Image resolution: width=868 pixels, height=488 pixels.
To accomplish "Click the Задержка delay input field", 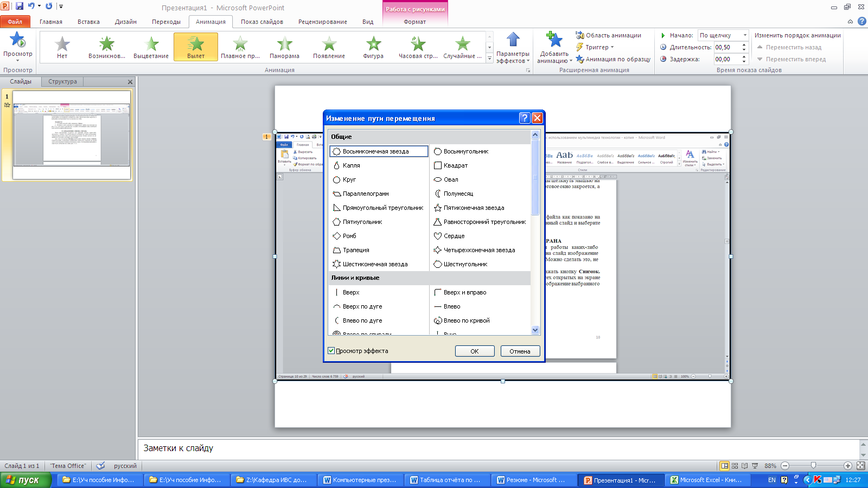I will [727, 59].
